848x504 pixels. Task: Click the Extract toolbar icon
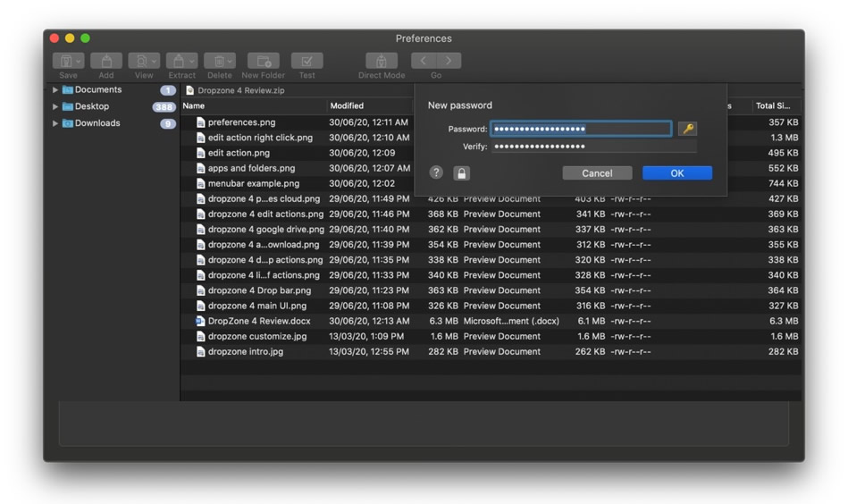pos(181,61)
